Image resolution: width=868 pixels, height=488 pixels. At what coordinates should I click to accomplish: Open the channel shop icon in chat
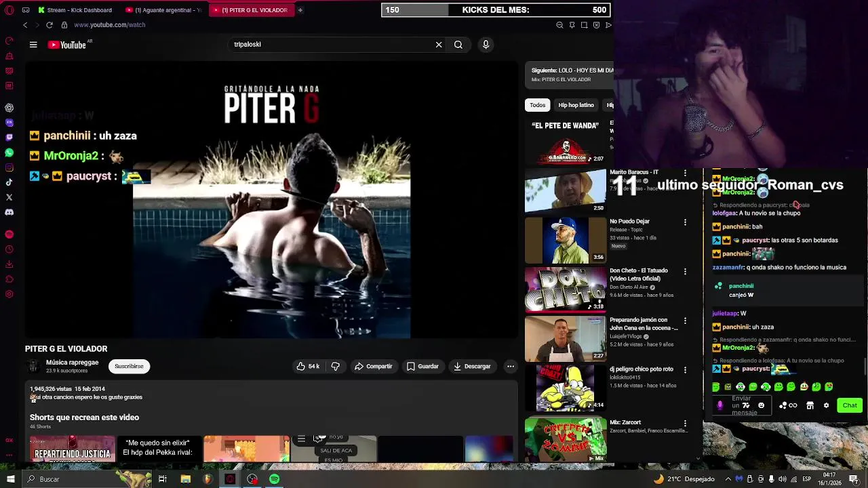pos(810,405)
